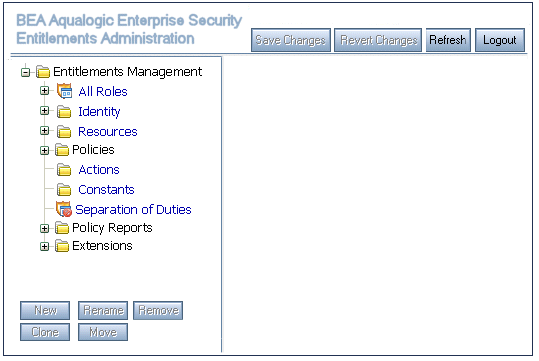The width and height of the screenshot is (539, 361).
Task: Click the Separation of Duties icon
Action: 64,209
